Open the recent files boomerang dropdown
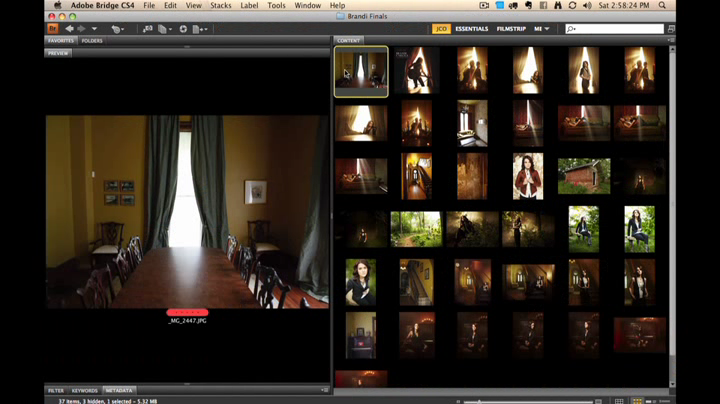720x404 pixels. click(x=118, y=29)
